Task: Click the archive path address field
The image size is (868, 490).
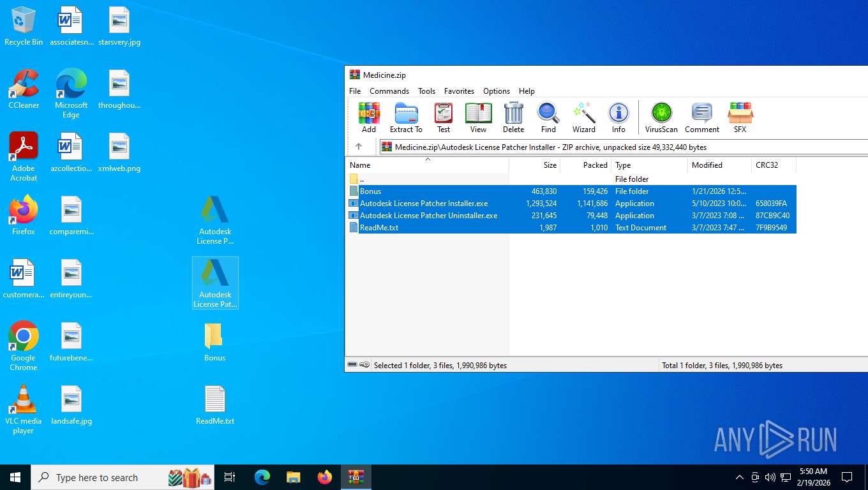Action: tap(624, 147)
